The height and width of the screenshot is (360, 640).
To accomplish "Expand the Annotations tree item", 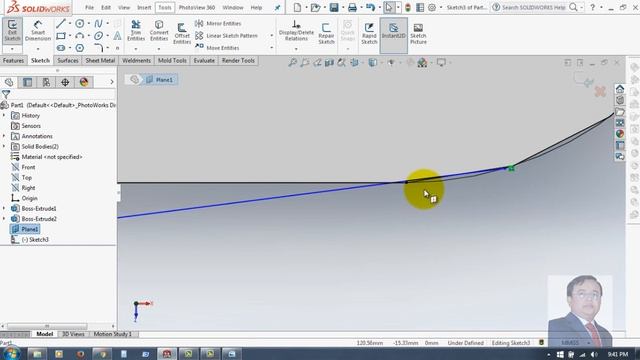I will pyautogui.click(x=4, y=136).
